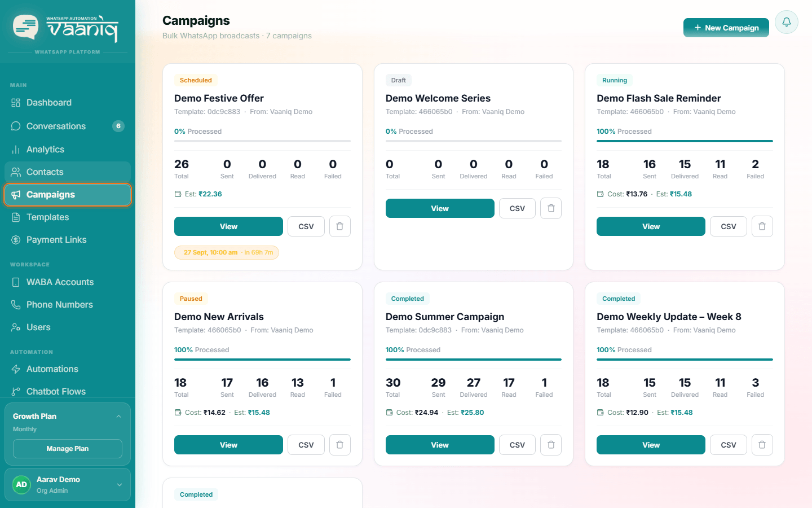Go to Analytics page
The height and width of the screenshot is (508, 812).
tap(68, 150)
